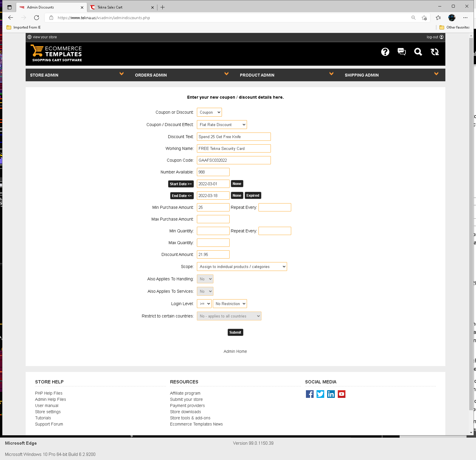This screenshot has height=460, width=476.
Task: Click the magnifying glass search icon
Action: pyautogui.click(x=418, y=52)
